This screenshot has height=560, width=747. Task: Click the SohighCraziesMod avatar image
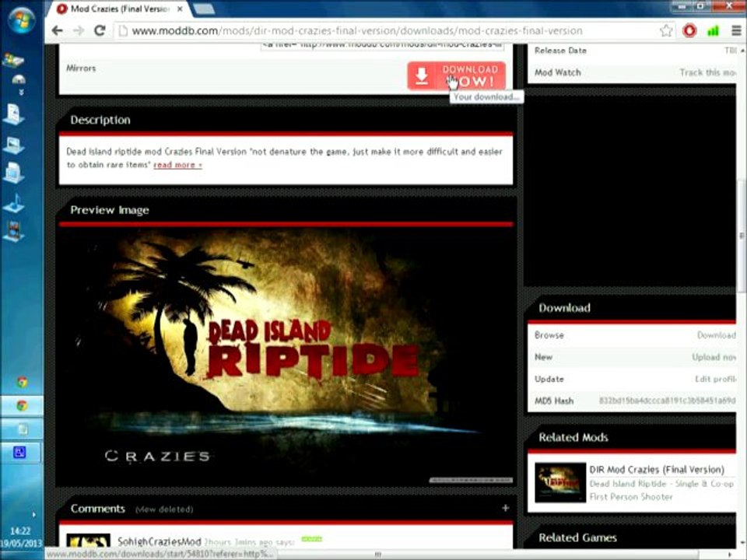[89, 541]
